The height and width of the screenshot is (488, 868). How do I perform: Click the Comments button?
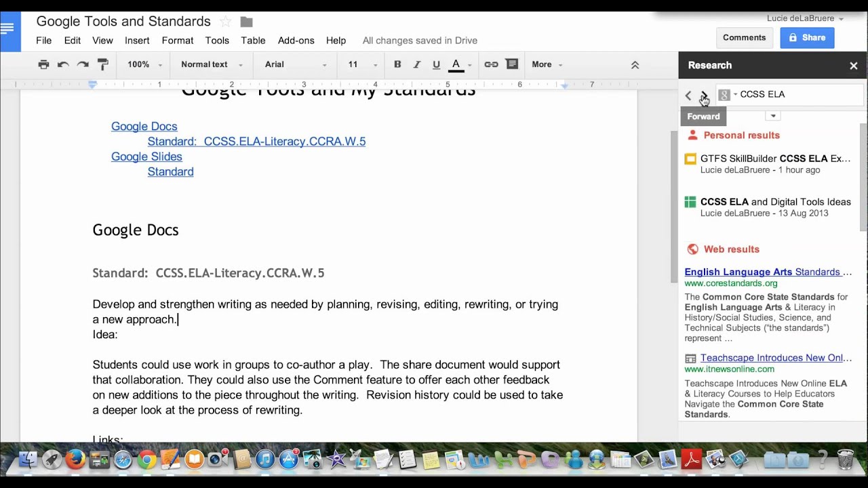(x=744, y=38)
